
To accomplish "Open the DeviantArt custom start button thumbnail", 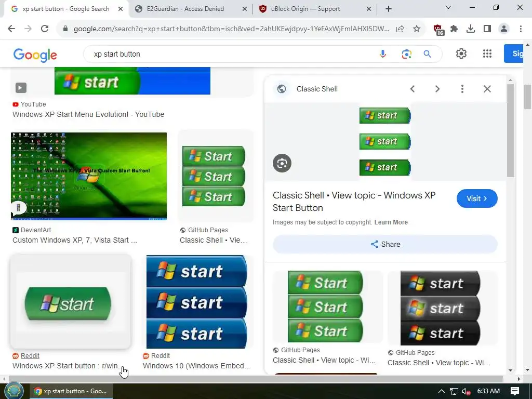I will (x=89, y=176).
